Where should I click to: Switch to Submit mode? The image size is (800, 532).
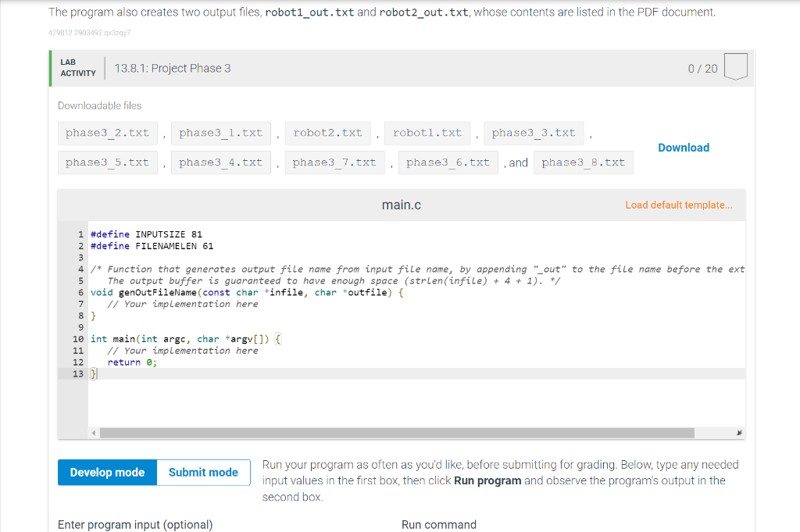click(202, 472)
